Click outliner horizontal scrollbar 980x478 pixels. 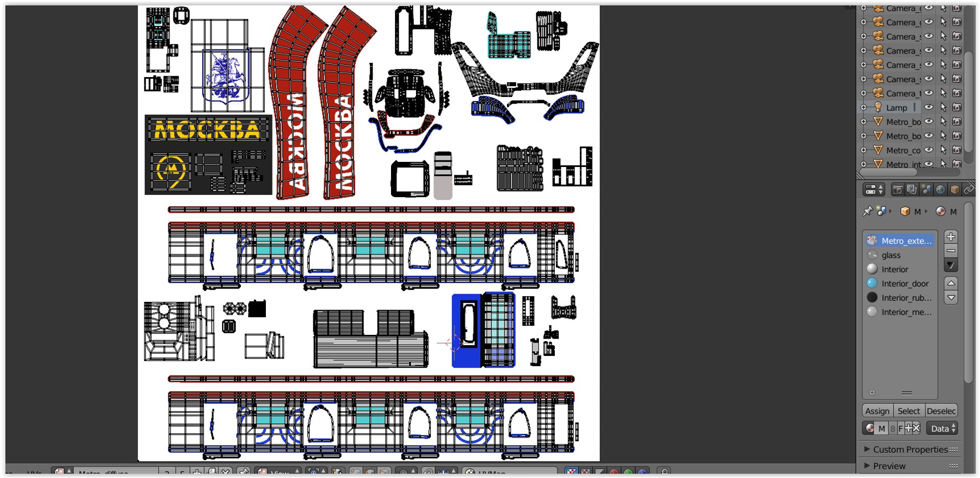coord(889,173)
